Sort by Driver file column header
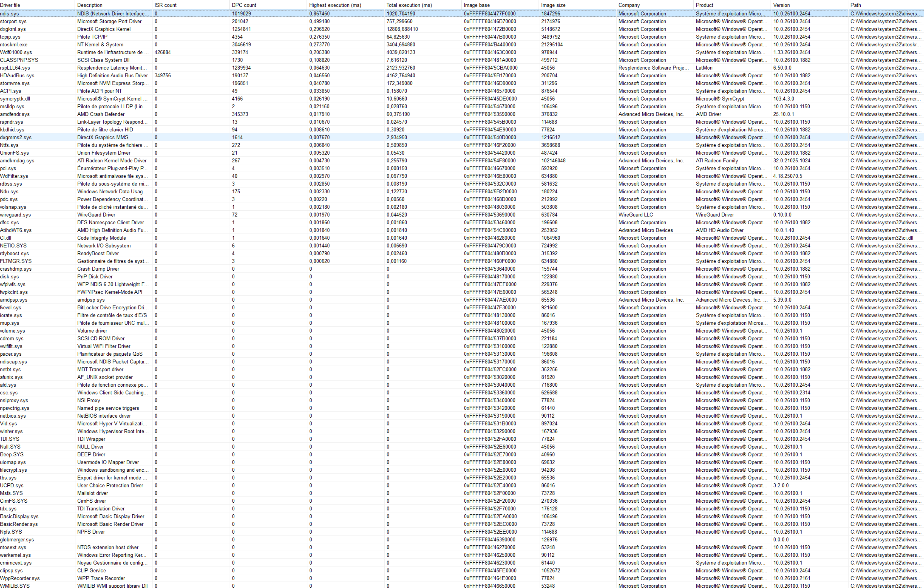Viewport: 924px width, 588px height. click(x=11, y=5)
